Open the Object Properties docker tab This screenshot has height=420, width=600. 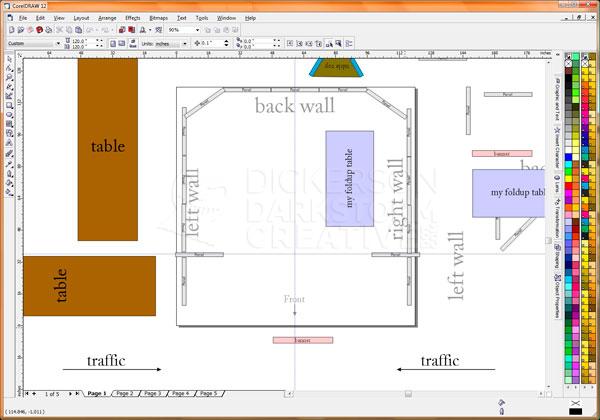[x=557, y=296]
